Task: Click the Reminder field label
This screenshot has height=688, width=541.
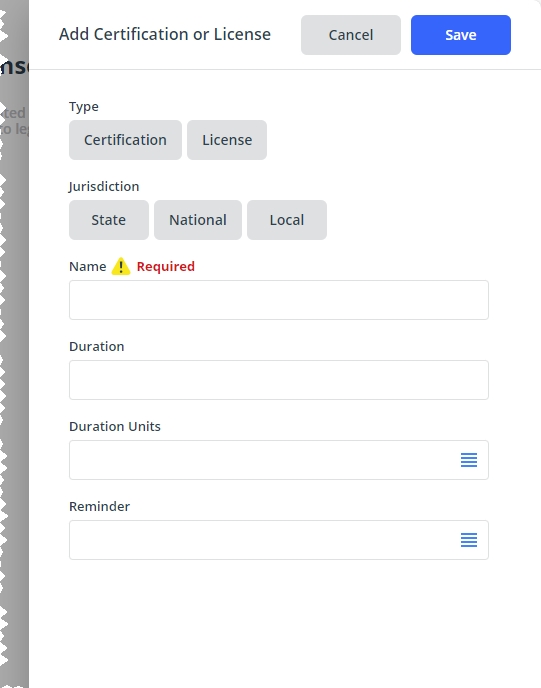Action: [x=99, y=506]
